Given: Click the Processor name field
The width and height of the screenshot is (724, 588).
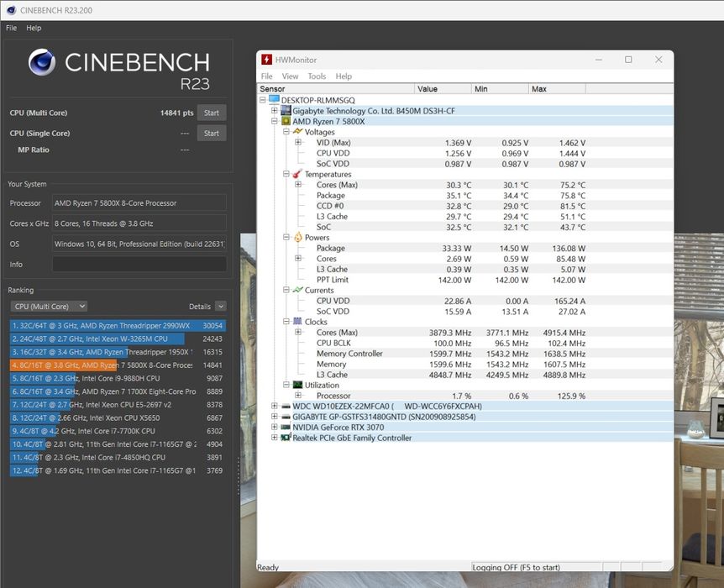Looking at the screenshot, I should pos(139,202).
